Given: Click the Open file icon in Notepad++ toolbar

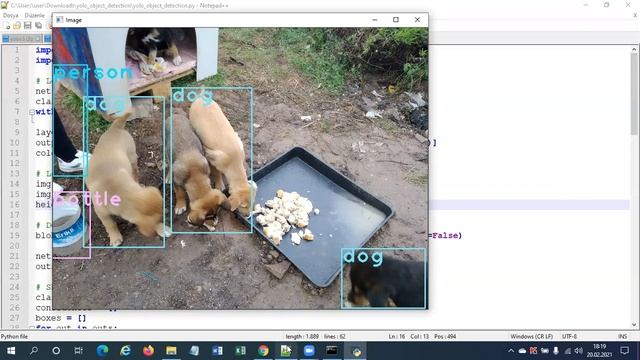Looking at the screenshot, I should coord(17,26).
